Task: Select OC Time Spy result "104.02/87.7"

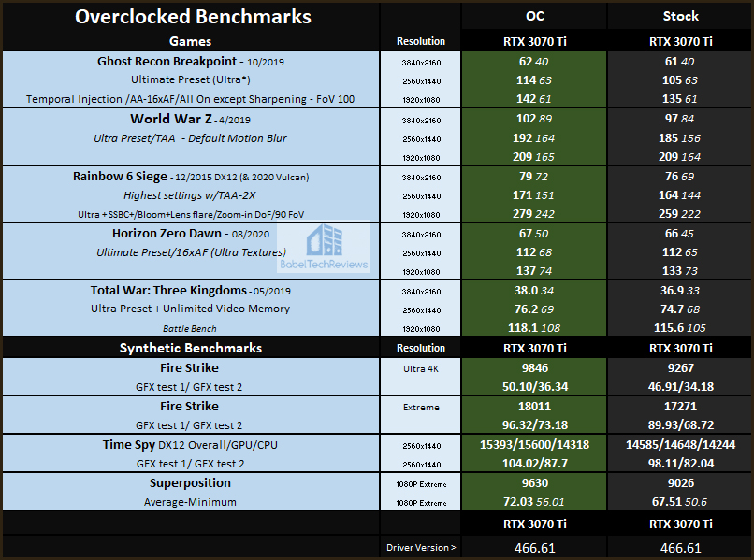Action: click(x=535, y=464)
